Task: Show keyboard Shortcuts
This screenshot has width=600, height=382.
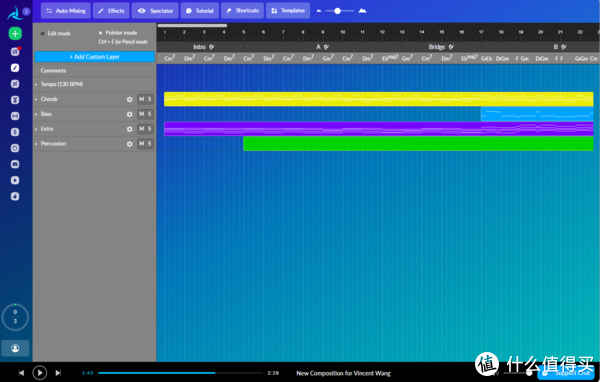Action: click(x=242, y=11)
